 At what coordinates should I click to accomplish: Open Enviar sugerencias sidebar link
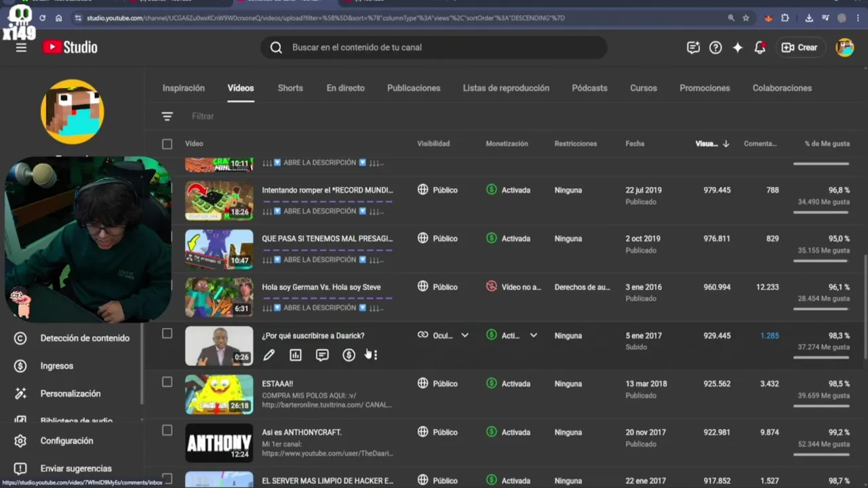[x=76, y=469]
